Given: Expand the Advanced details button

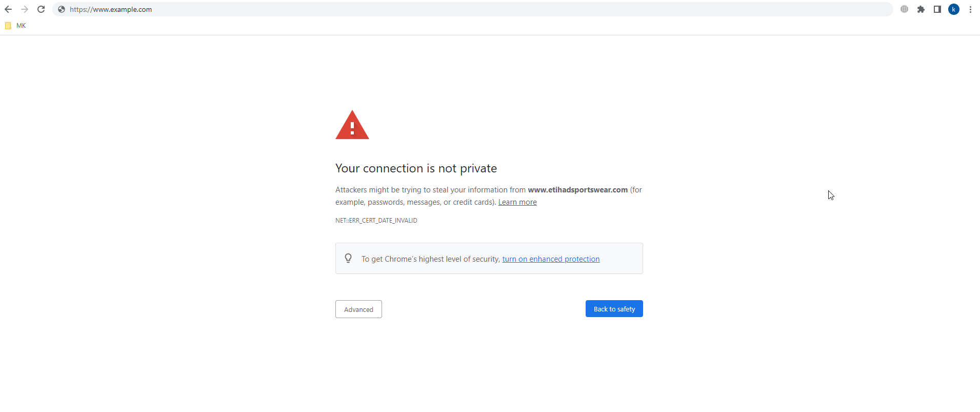Looking at the screenshot, I should 358,309.
